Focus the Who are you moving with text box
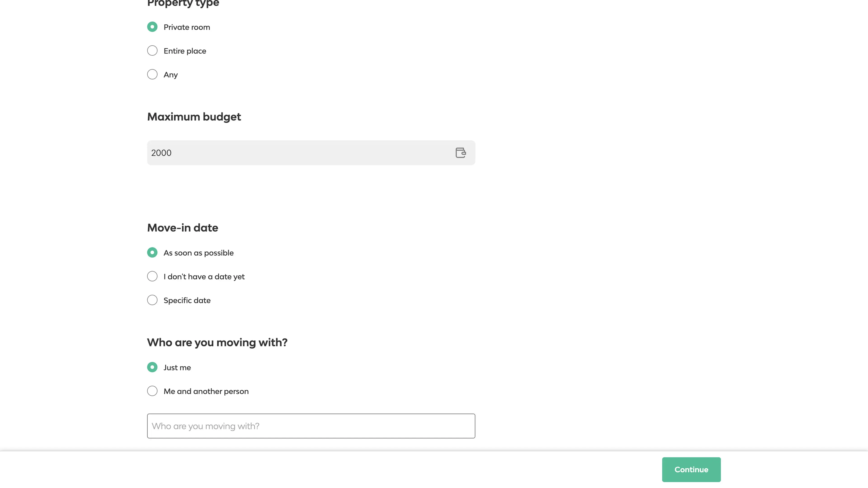Image resolution: width=868 pixels, height=488 pixels. point(311,426)
